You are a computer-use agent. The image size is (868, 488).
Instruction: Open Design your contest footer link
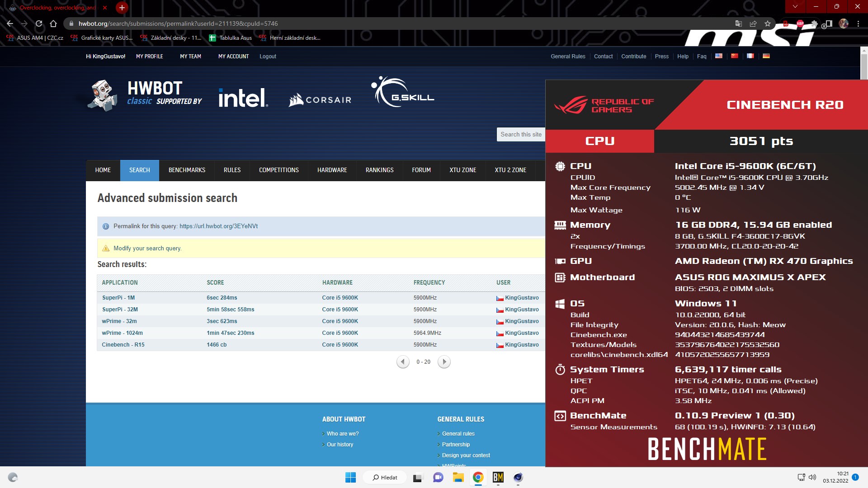pyautogui.click(x=466, y=455)
